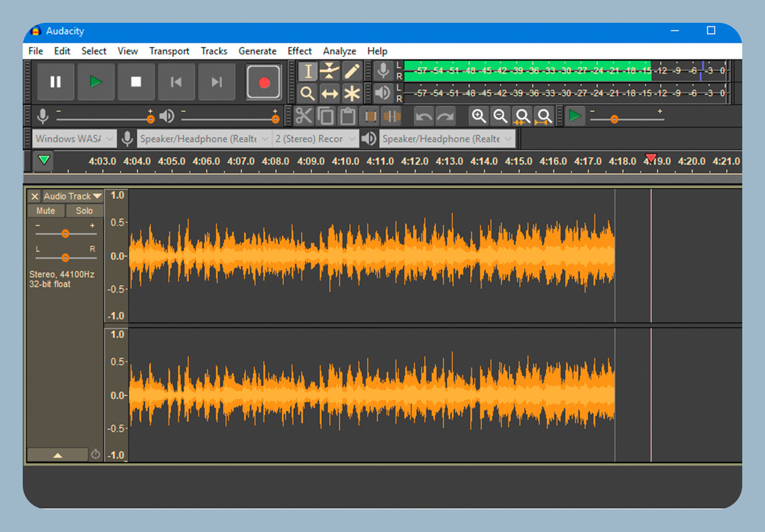
Task: Click Play-at-speed green button
Action: click(x=575, y=116)
